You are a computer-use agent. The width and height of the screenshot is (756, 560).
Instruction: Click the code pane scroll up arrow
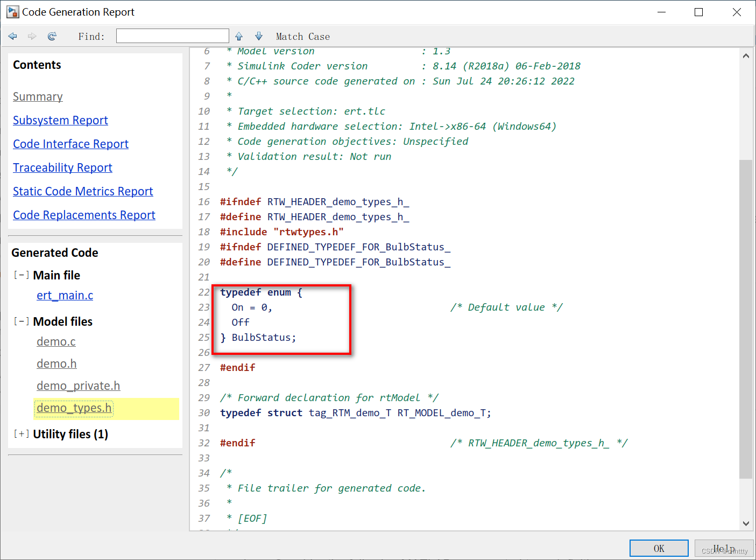[x=746, y=55]
